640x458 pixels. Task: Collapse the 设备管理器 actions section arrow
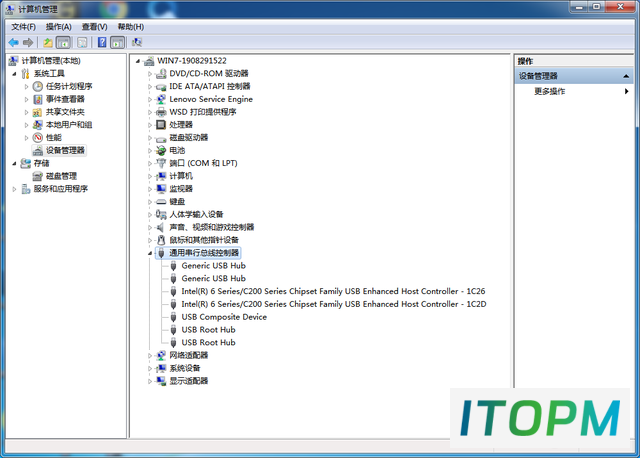click(x=626, y=76)
